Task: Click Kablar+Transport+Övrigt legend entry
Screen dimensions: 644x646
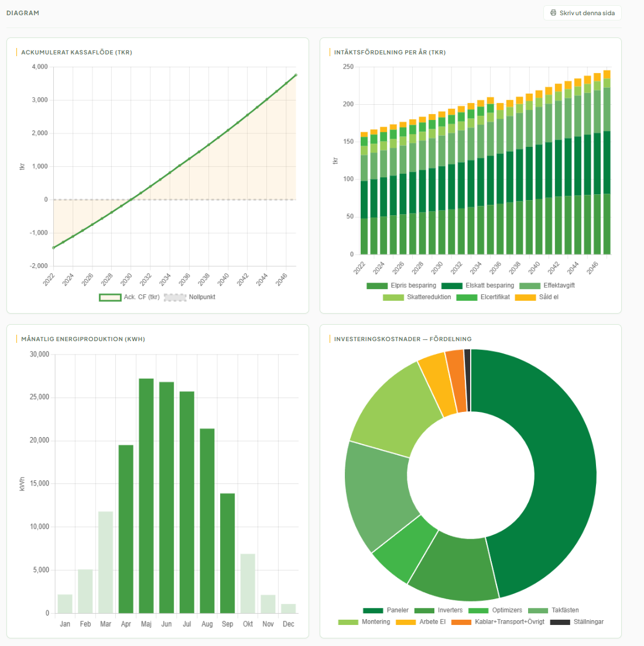Action: click(498, 622)
